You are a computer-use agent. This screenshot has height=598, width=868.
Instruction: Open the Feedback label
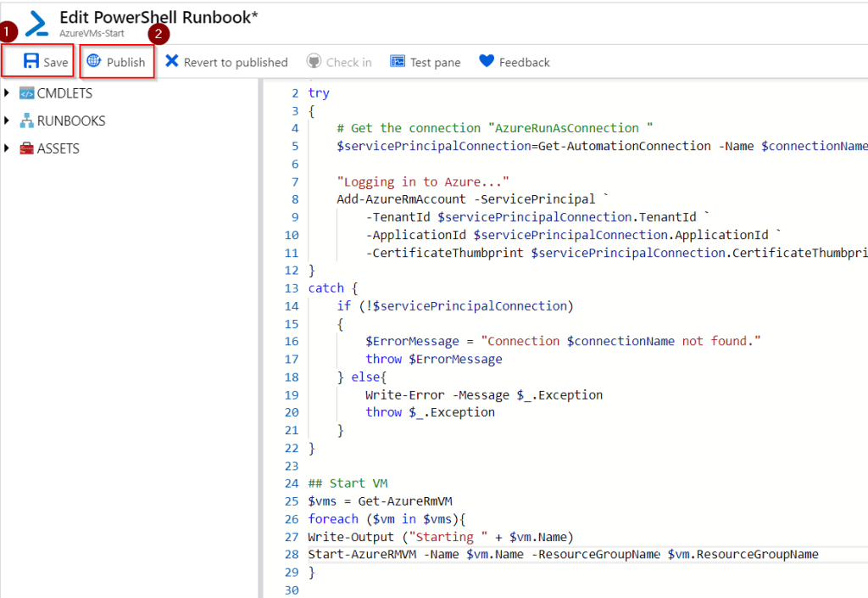coord(524,63)
